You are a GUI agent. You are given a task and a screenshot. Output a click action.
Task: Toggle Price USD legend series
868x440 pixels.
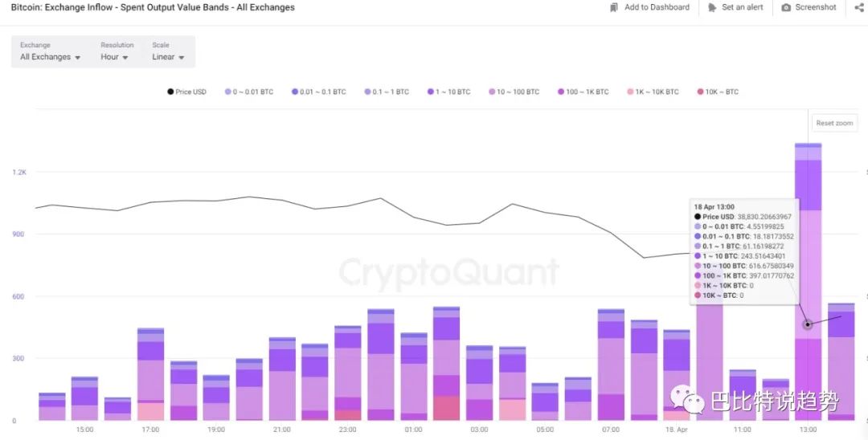click(186, 92)
